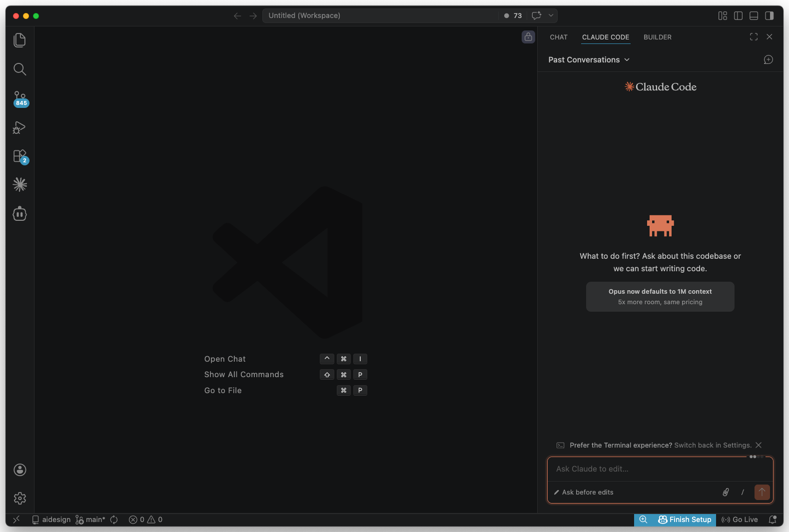The image size is (789, 532).
Task: Send the message with arrow button
Action: click(762, 492)
